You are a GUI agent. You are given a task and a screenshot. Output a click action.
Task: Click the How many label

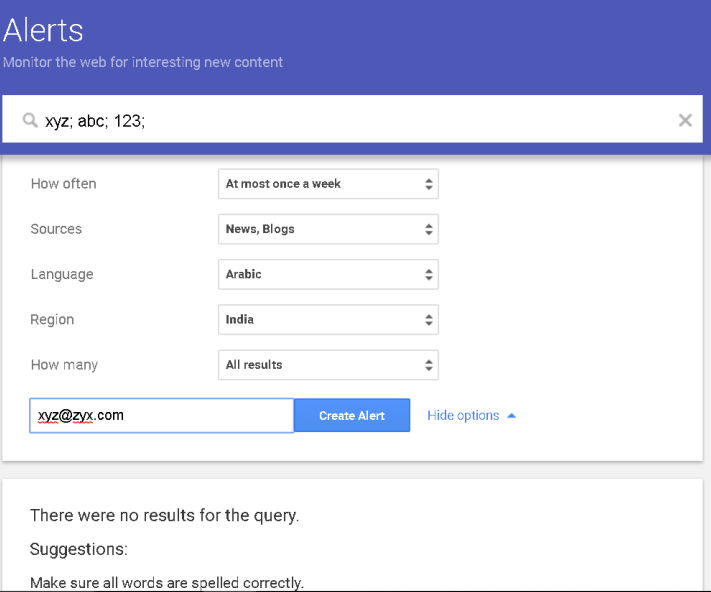[64, 365]
